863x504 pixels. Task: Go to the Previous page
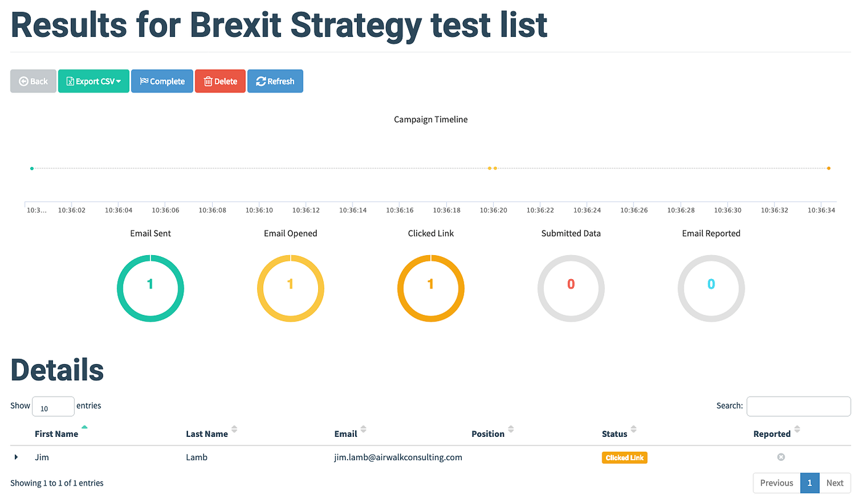click(776, 483)
